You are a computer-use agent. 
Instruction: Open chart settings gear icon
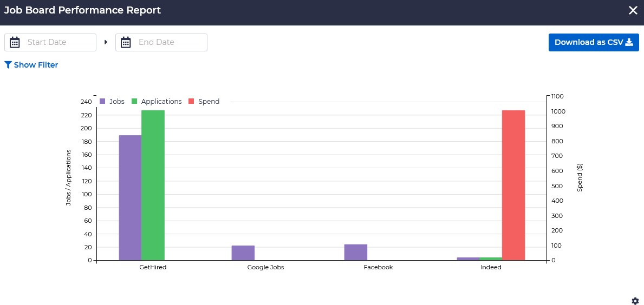[x=635, y=301]
